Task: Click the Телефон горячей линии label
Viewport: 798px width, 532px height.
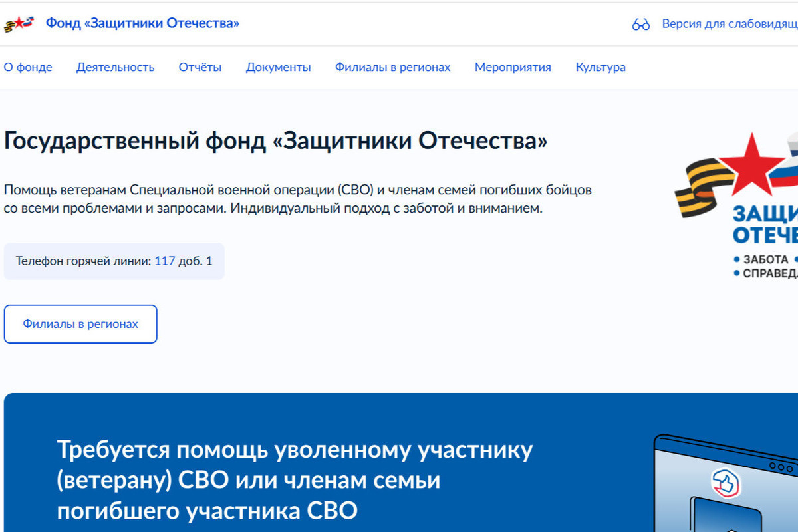Action: coord(84,261)
